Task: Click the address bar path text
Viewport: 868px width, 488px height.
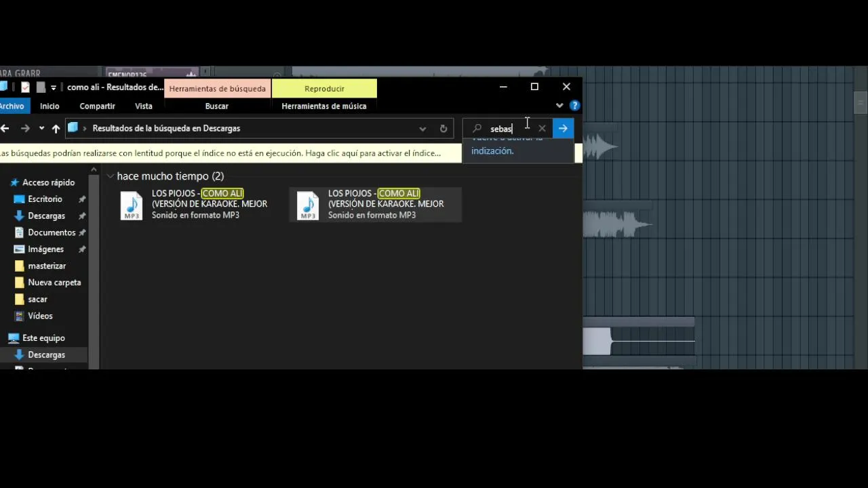Action: tap(166, 128)
